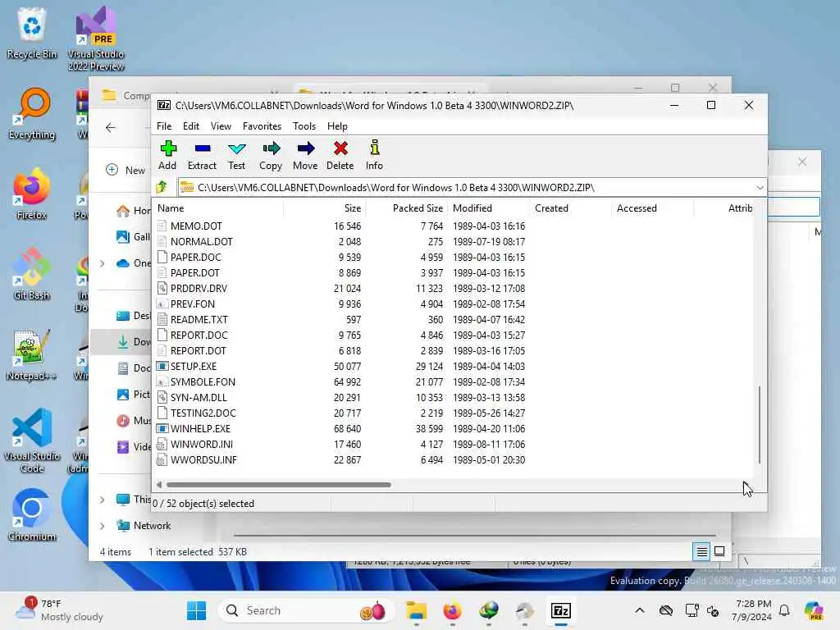840x630 pixels.
Task: Select WINWORD.INI in file list
Action: pos(202,445)
